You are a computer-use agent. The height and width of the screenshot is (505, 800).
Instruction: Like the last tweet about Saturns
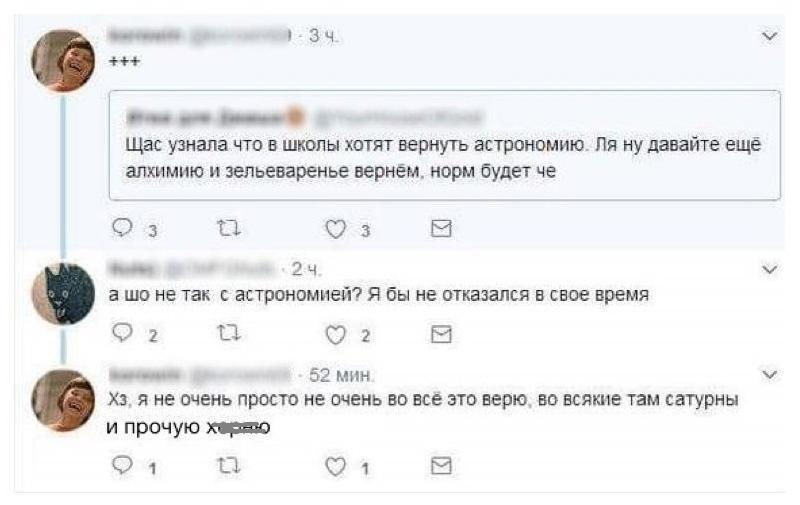click(337, 465)
